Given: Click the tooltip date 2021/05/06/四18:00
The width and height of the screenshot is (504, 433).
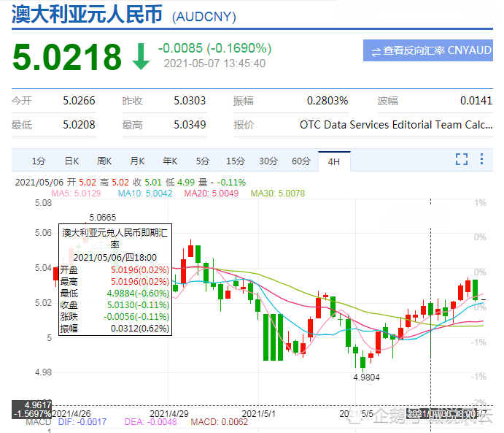Looking at the screenshot, I should [x=115, y=258].
